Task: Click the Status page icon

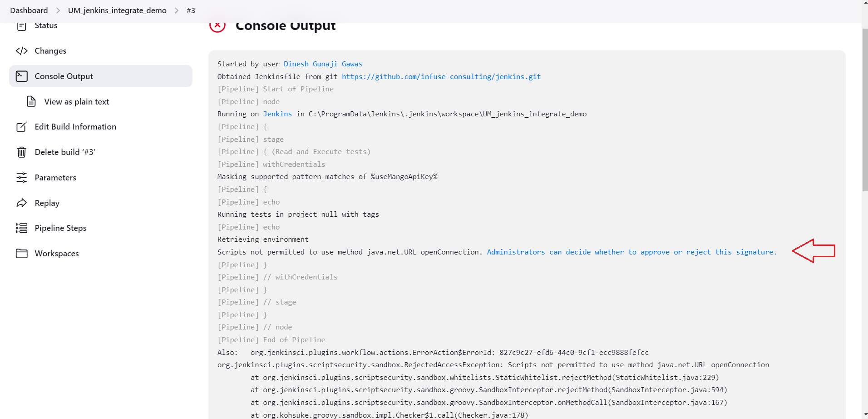Action: pos(21,26)
